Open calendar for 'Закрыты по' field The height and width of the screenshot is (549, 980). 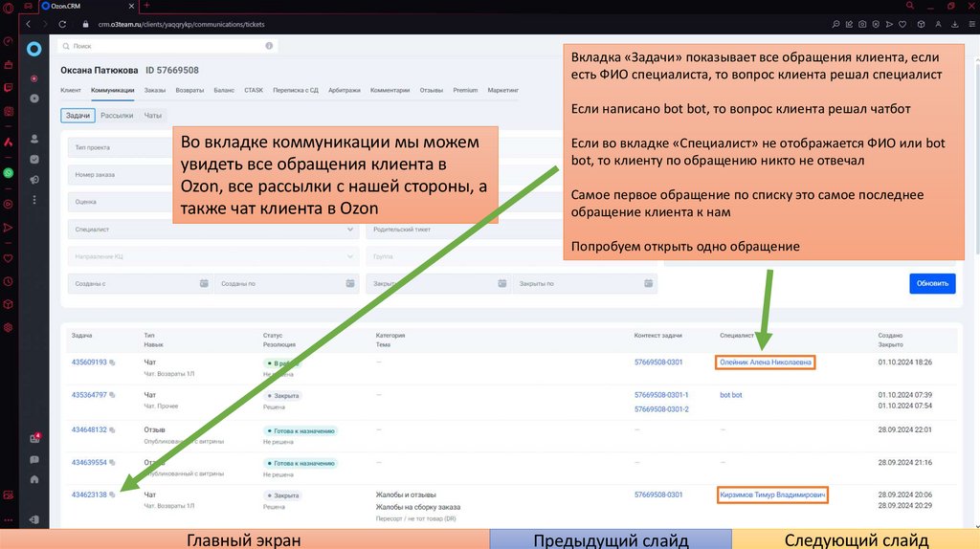point(648,283)
